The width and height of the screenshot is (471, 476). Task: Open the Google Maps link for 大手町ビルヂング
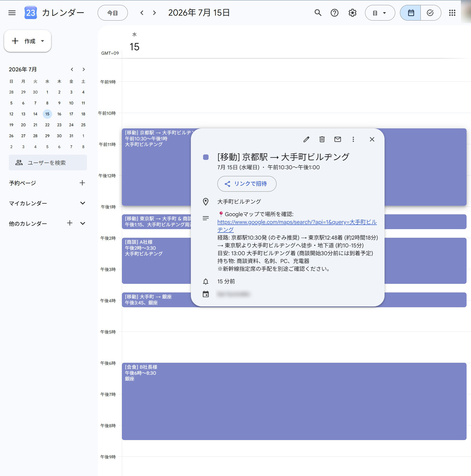(x=297, y=226)
